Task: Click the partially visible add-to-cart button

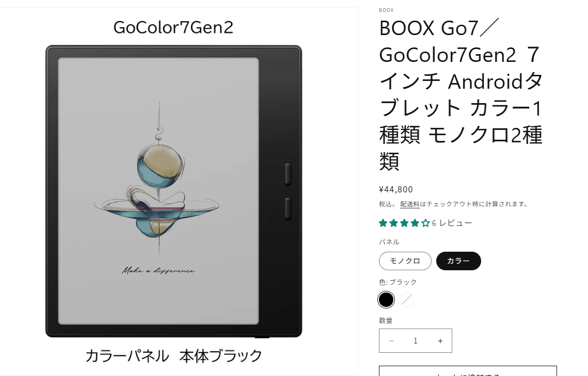Action: click(x=468, y=371)
